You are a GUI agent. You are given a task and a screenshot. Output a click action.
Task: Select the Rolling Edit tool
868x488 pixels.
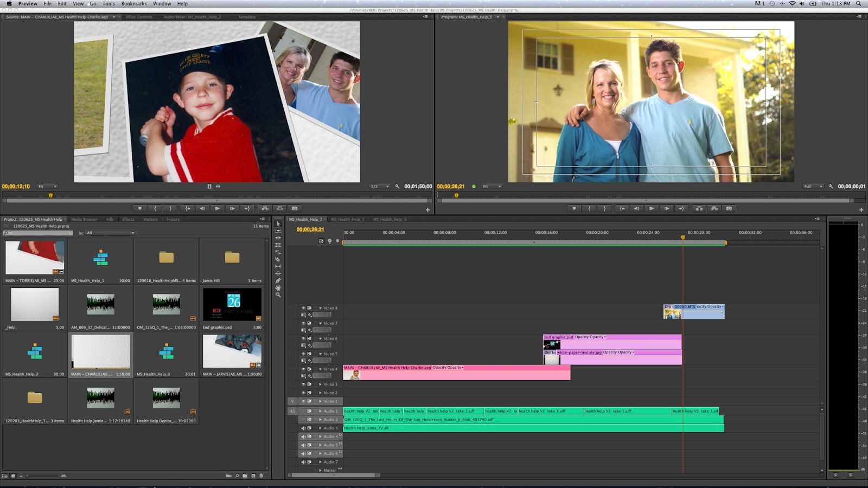pyautogui.click(x=278, y=245)
